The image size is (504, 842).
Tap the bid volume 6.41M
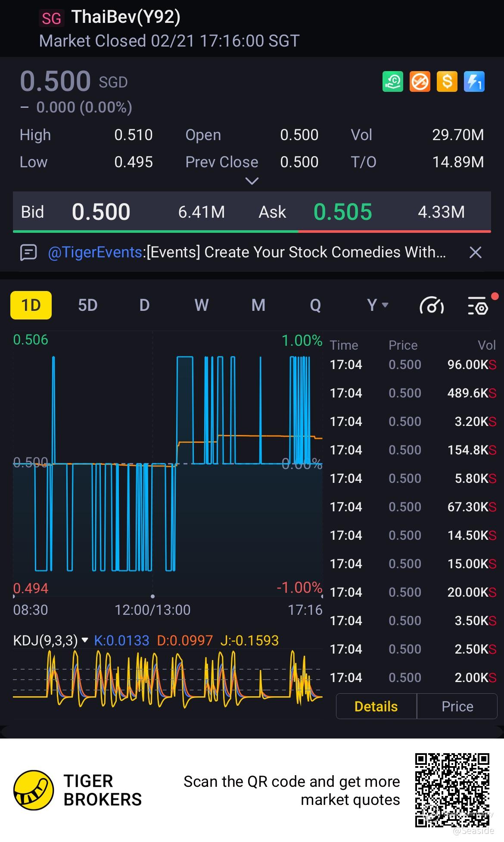click(202, 212)
